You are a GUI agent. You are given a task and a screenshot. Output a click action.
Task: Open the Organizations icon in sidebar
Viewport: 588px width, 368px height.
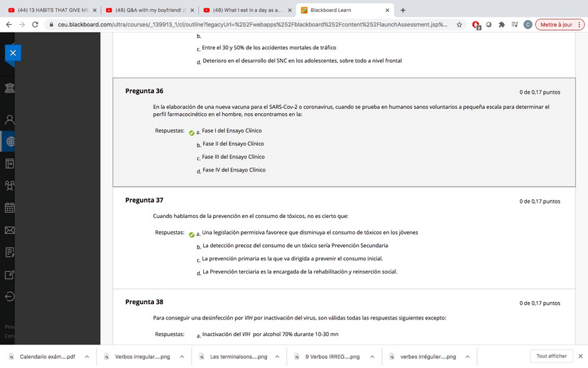(x=10, y=185)
